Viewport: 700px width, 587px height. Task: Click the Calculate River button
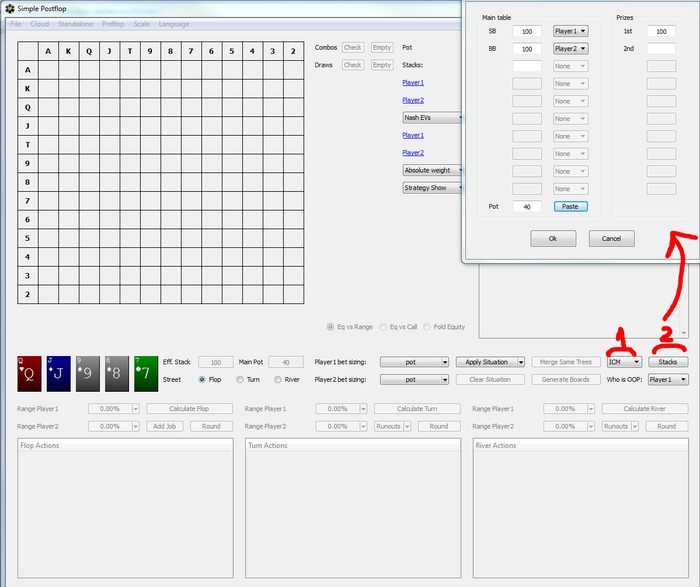(645, 409)
